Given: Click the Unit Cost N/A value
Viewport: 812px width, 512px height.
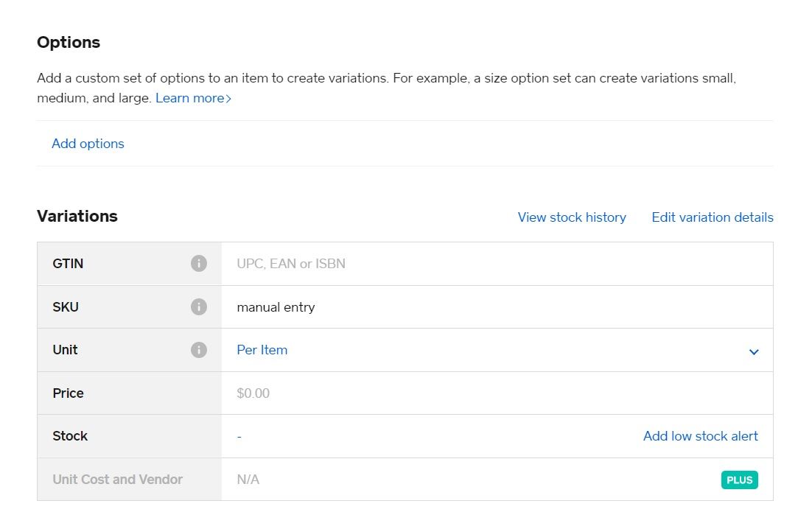Looking at the screenshot, I should point(248,479).
